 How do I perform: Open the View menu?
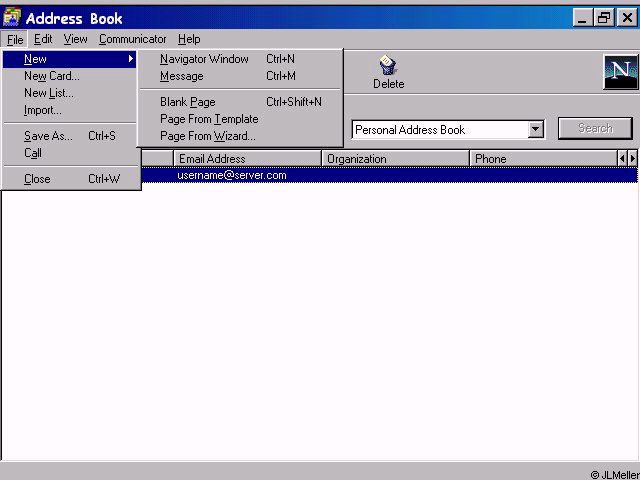(x=75, y=39)
